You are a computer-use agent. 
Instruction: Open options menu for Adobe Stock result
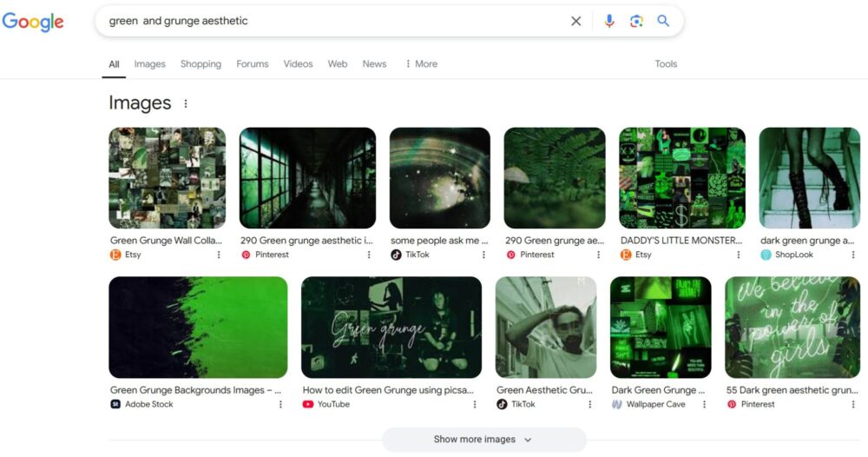click(280, 404)
